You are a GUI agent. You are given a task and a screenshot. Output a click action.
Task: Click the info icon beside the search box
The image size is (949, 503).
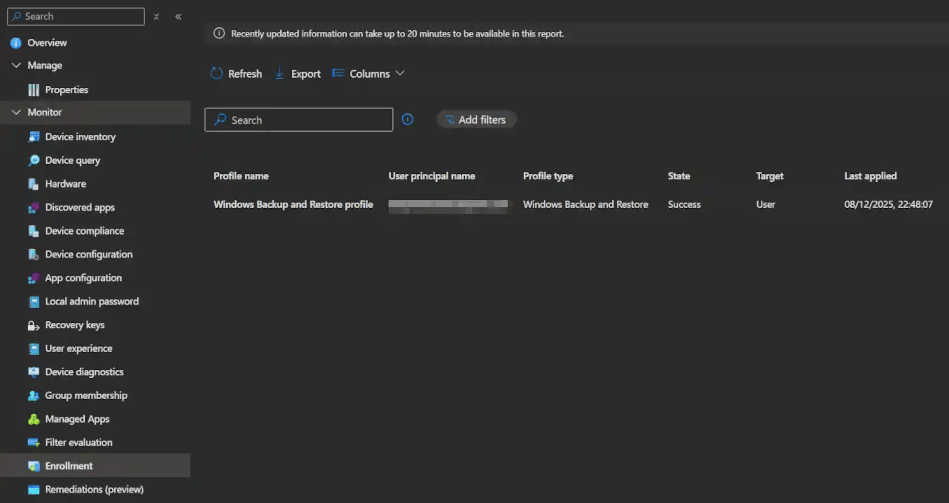pyautogui.click(x=407, y=120)
